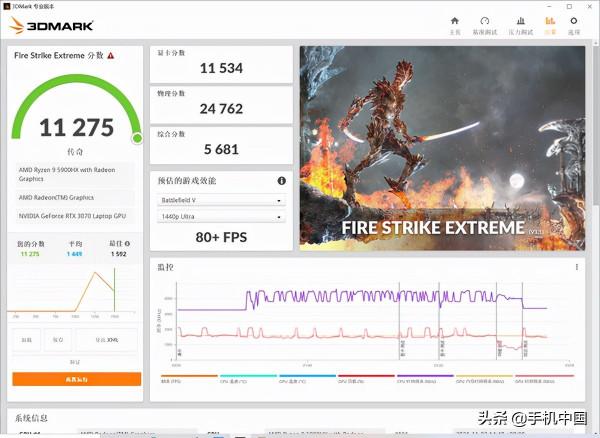600x438 pixels.
Task: Open the Benchmarks (基准测试) gauge icon
Action: [x=485, y=24]
